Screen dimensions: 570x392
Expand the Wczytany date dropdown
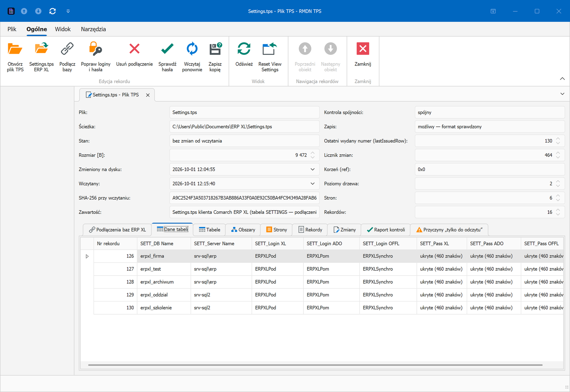point(312,184)
